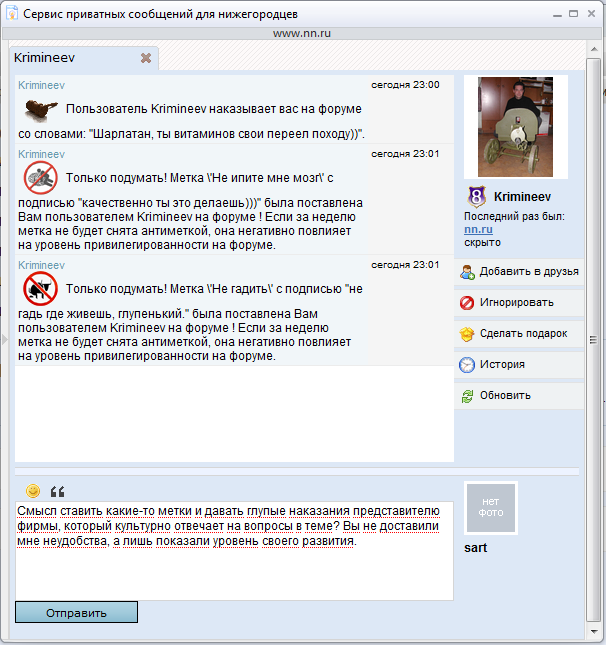606x645 pixels.
Task: Click the green refresh arrows icon
Action: tap(467, 395)
